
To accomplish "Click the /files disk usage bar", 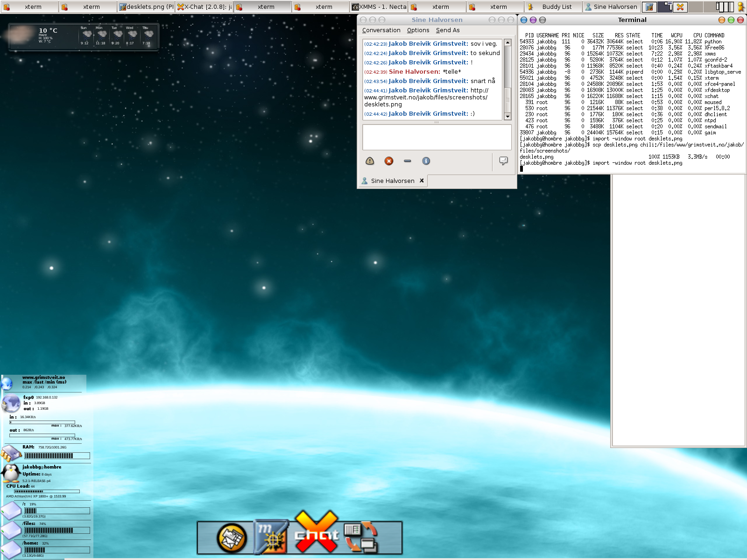I will coord(57,530).
